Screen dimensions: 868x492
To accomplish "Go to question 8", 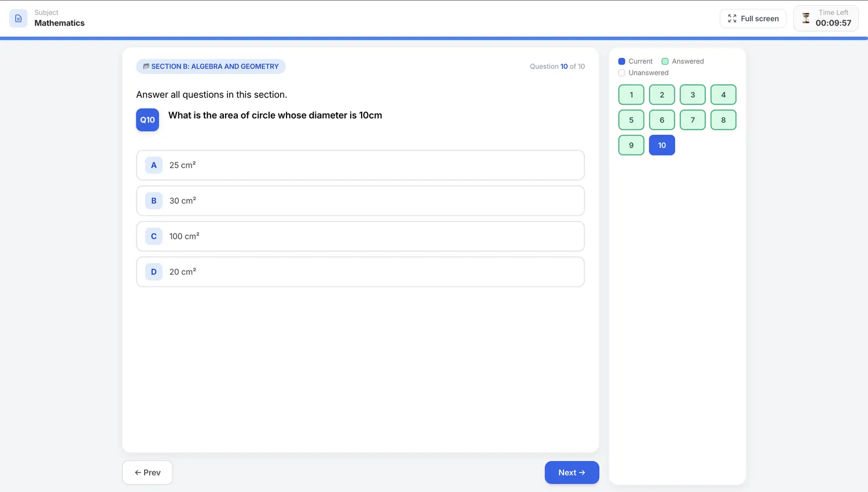I will pos(723,120).
